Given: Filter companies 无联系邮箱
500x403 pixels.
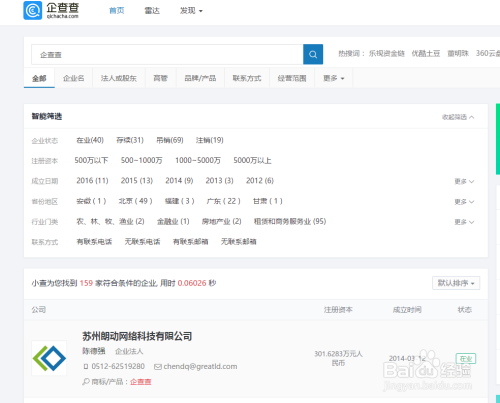Looking at the screenshot, I should tap(238, 242).
